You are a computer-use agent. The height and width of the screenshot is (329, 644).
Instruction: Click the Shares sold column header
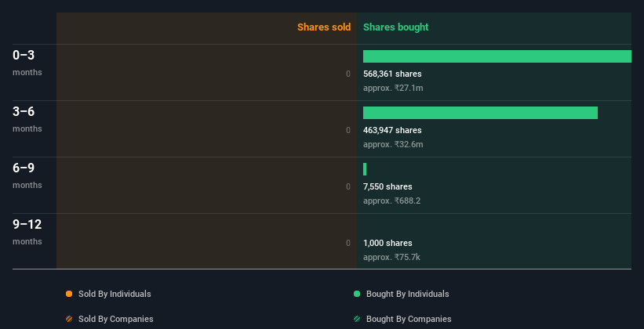(324, 27)
